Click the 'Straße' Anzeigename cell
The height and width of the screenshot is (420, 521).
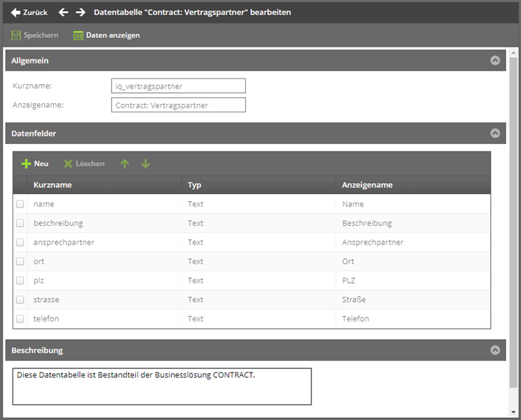[x=413, y=300]
